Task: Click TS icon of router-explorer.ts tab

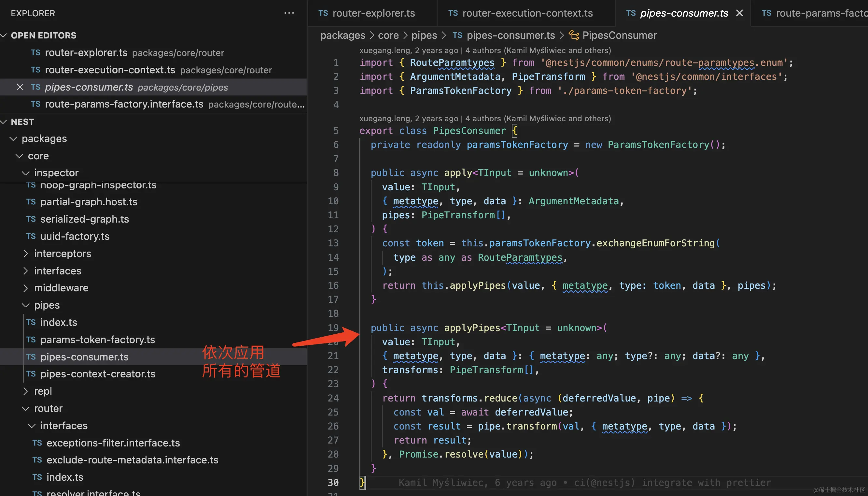Action: 323,13
